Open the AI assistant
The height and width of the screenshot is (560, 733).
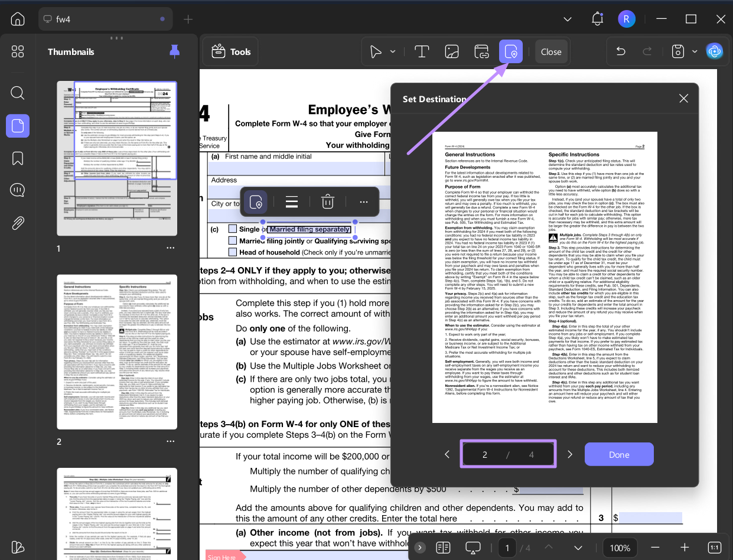(x=715, y=51)
